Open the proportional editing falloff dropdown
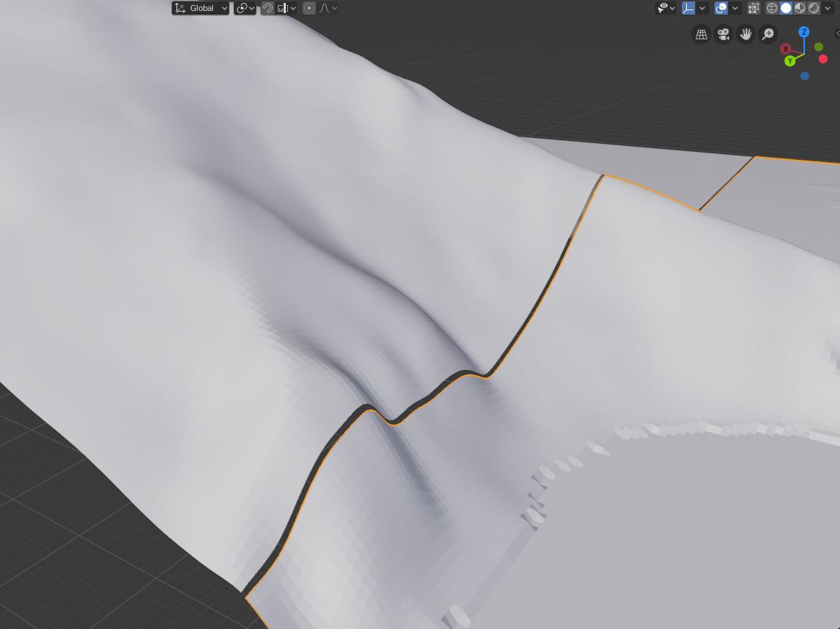The height and width of the screenshot is (629, 840). click(x=328, y=8)
